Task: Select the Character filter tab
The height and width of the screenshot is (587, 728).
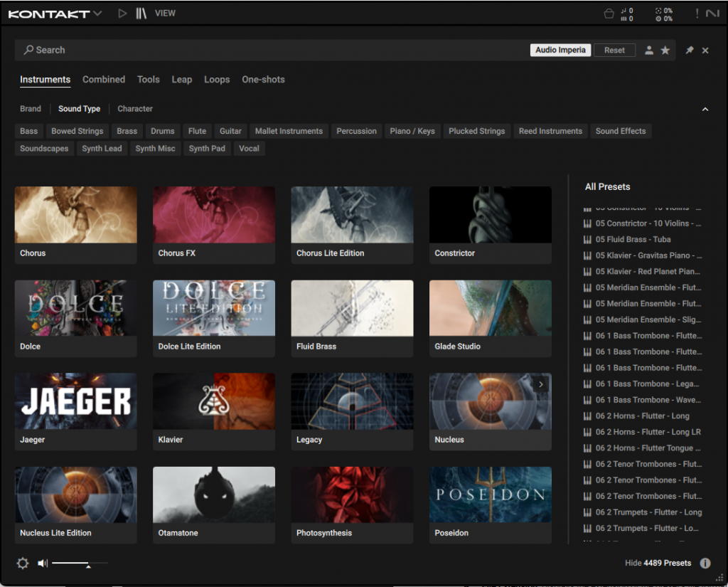Action: 135,109
